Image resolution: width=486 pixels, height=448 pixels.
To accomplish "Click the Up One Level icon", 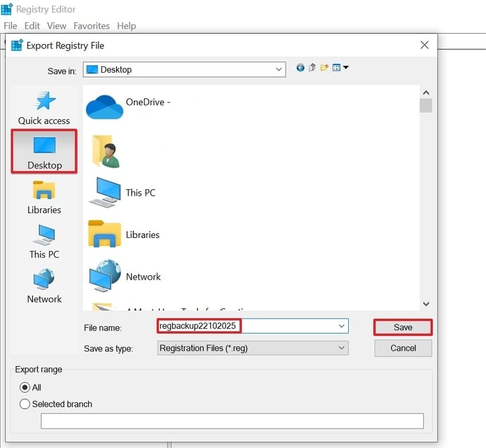I will coord(312,67).
